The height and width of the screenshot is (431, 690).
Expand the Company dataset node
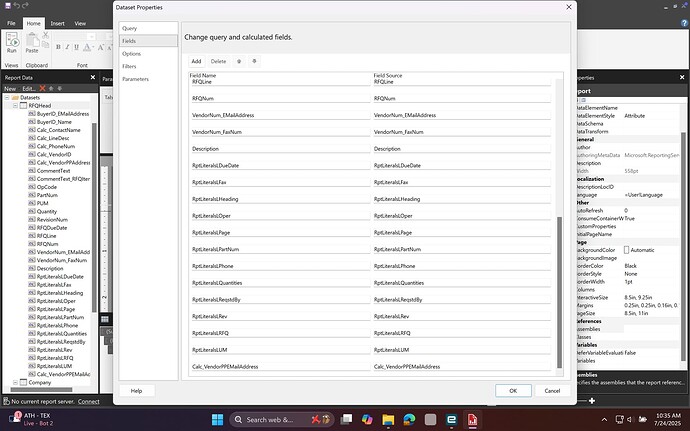15,383
